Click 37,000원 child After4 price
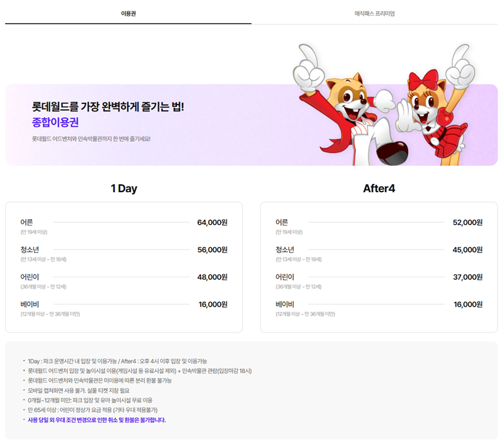504x446 pixels. pos(468,277)
